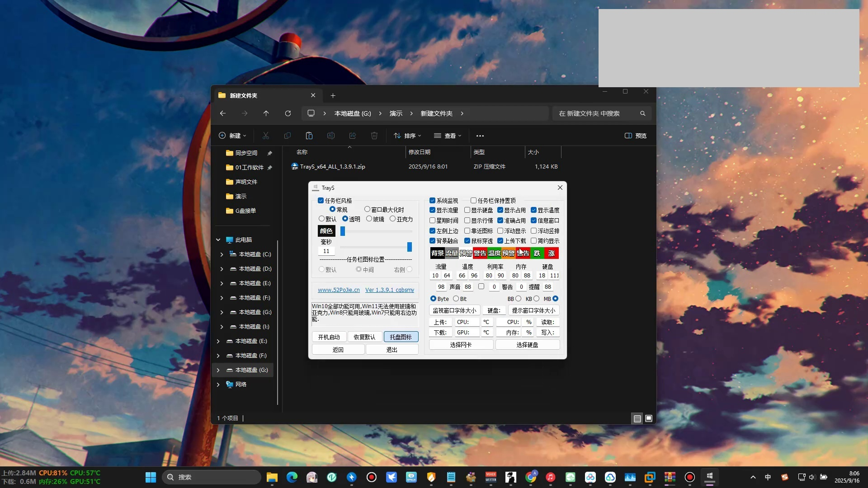
Task: Click the 恢复默认 button
Action: click(x=364, y=337)
